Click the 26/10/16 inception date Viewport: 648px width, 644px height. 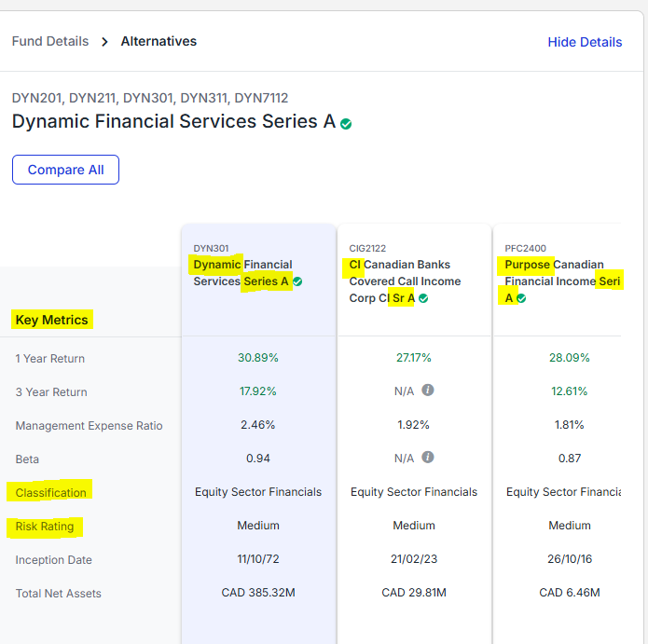point(570,559)
